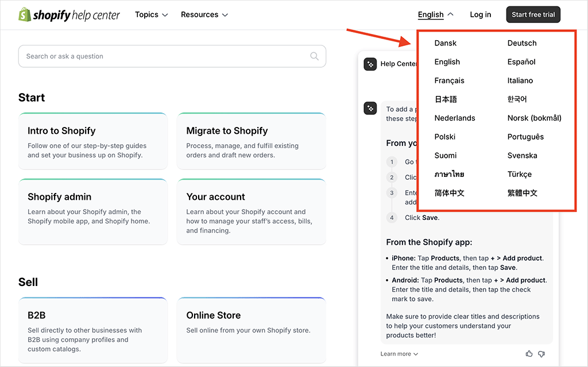Screen dimensions: 588x367
Task: Click the Sell section heading
Action: pos(28,282)
